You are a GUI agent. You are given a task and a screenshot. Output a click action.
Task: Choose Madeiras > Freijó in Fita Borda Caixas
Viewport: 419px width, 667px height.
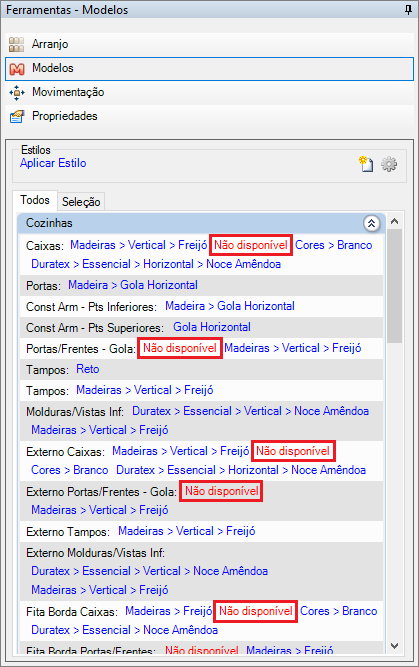point(168,611)
